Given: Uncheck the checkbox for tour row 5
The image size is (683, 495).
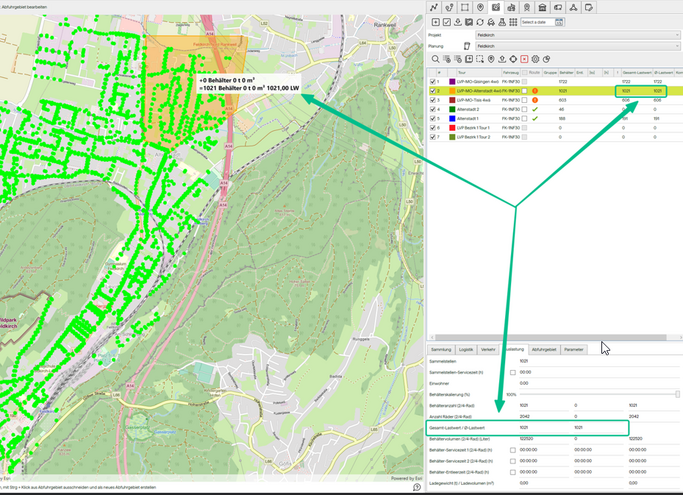Looking at the screenshot, I should point(433,119).
